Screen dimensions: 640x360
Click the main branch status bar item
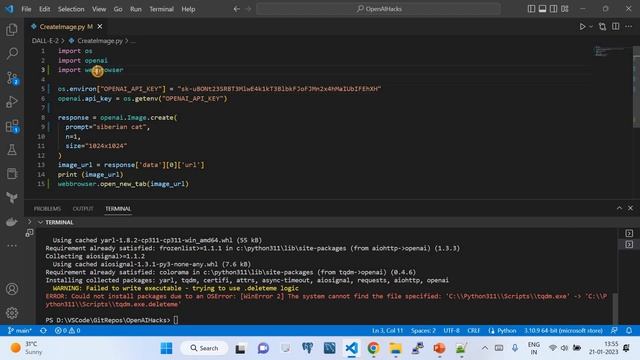click(x=20, y=331)
